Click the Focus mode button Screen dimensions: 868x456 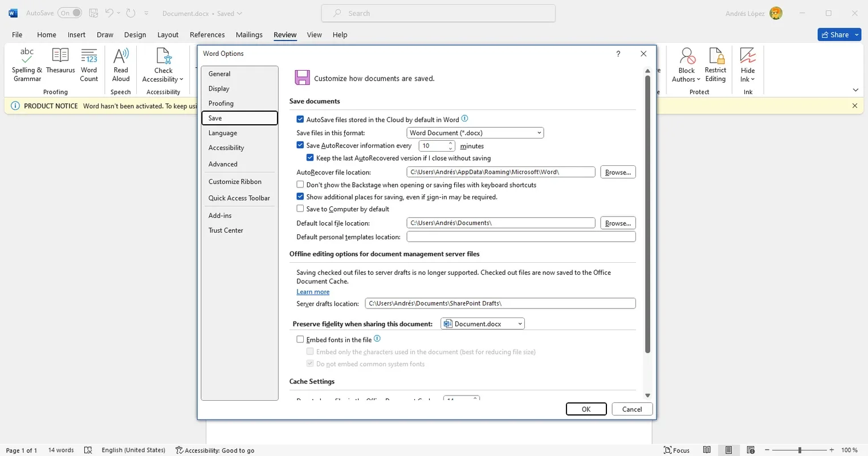677,450
